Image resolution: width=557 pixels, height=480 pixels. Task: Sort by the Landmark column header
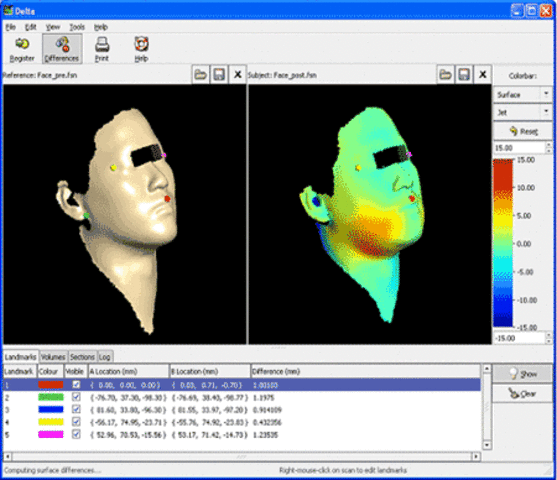click(x=20, y=371)
